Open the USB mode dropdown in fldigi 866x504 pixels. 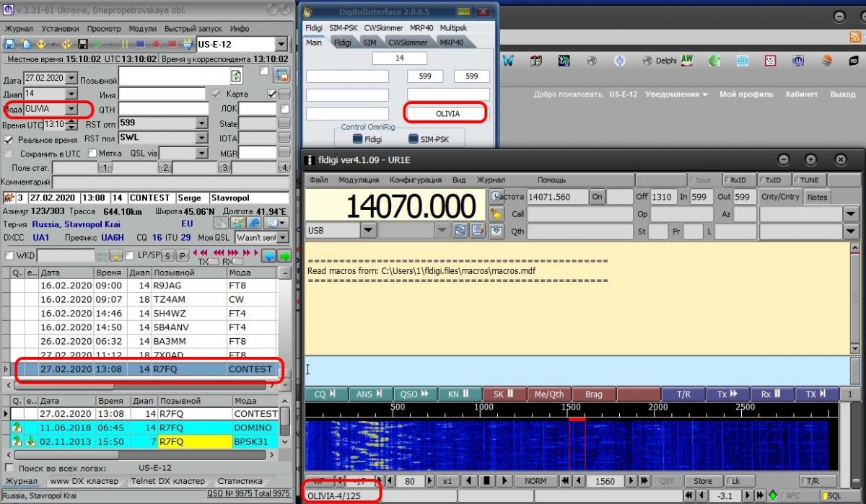pyautogui.click(x=368, y=230)
